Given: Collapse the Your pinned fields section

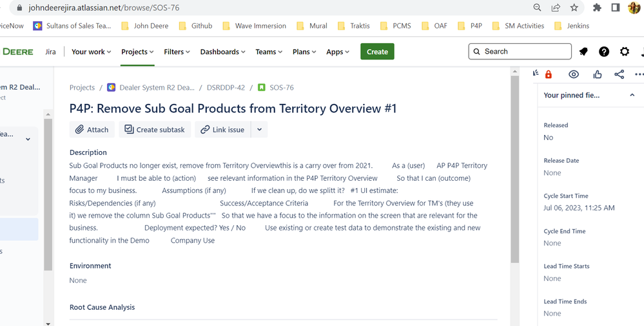Looking at the screenshot, I should (632, 96).
